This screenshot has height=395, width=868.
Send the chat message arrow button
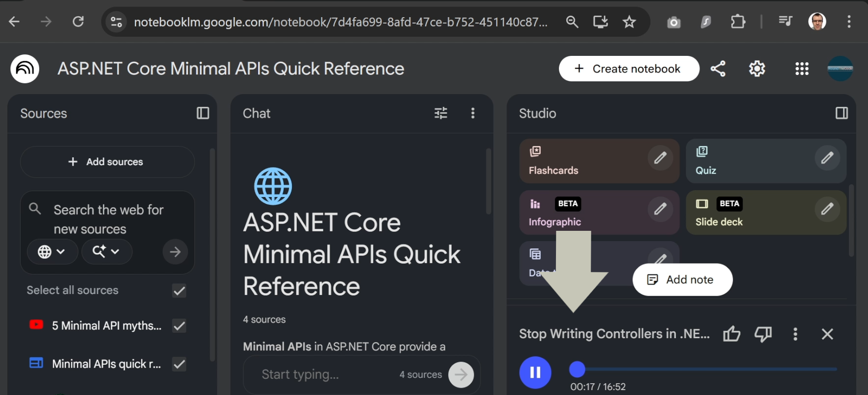point(461,375)
